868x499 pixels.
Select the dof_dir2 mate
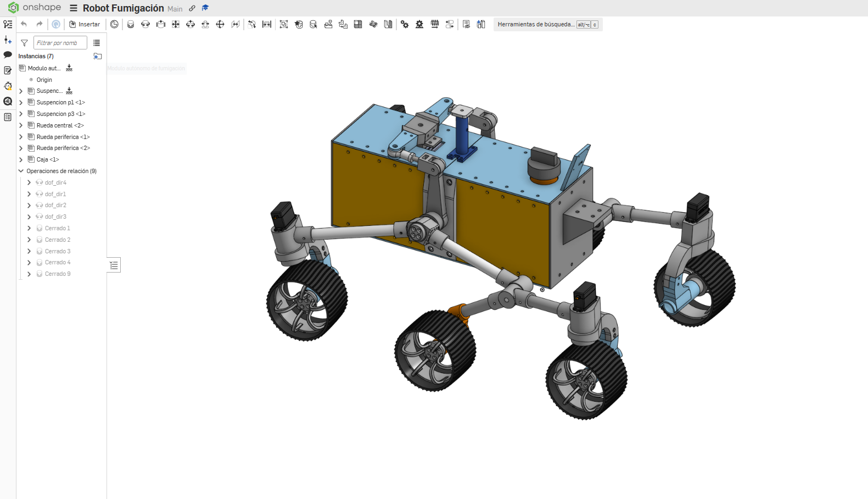click(x=55, y=205)
